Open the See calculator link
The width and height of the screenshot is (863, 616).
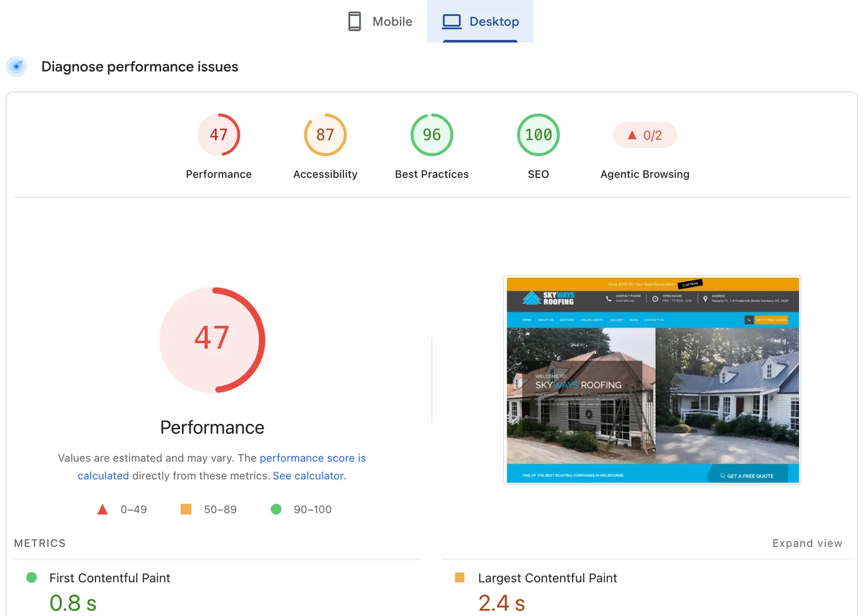pyautogui.click(x=309, y=476)
